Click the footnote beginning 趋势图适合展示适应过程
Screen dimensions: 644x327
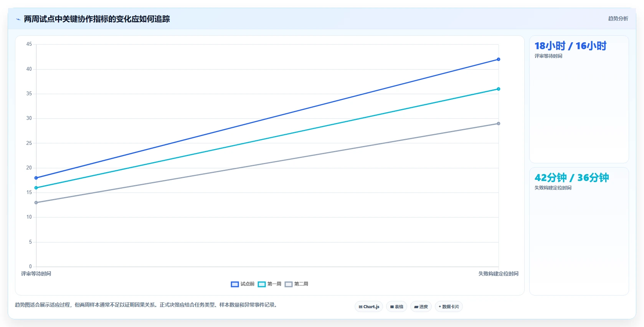click(146, 305)
